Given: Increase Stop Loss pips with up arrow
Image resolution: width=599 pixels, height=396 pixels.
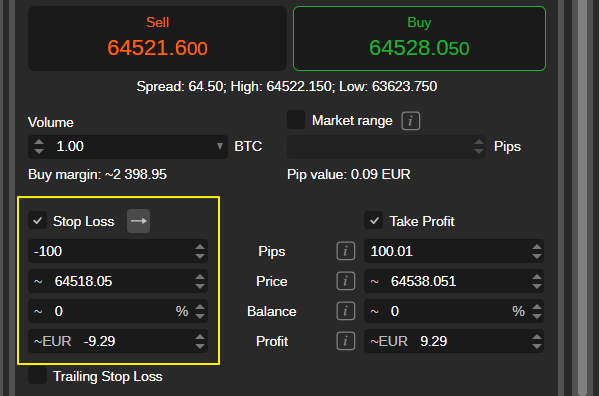Looking at the screenshot, I should tap(200, 247).
